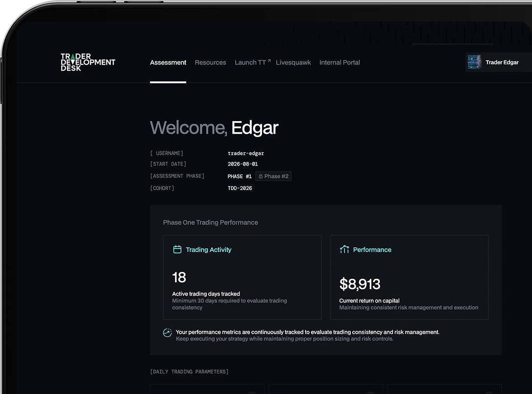Click the external-link arrow next to Launch TT
Screen dimensions: 532x394
tap(269, 61)
